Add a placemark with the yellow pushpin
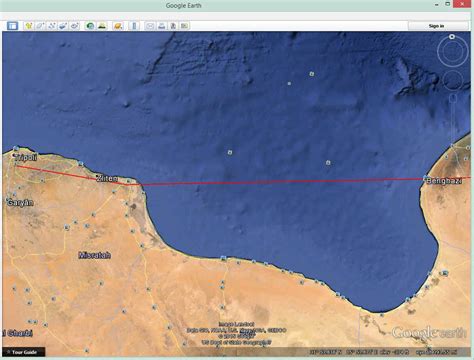474x360 pixels. click(29, 26)
